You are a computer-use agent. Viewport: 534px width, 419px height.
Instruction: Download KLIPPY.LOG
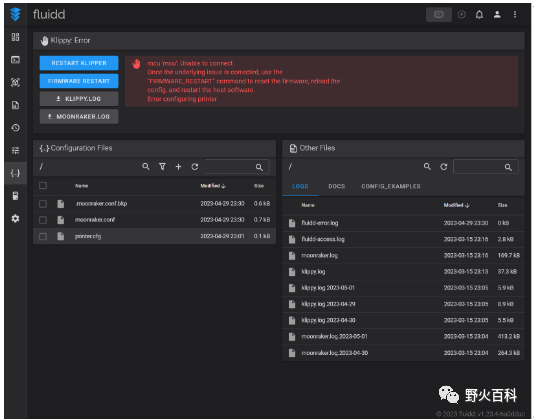pos(79,99)
